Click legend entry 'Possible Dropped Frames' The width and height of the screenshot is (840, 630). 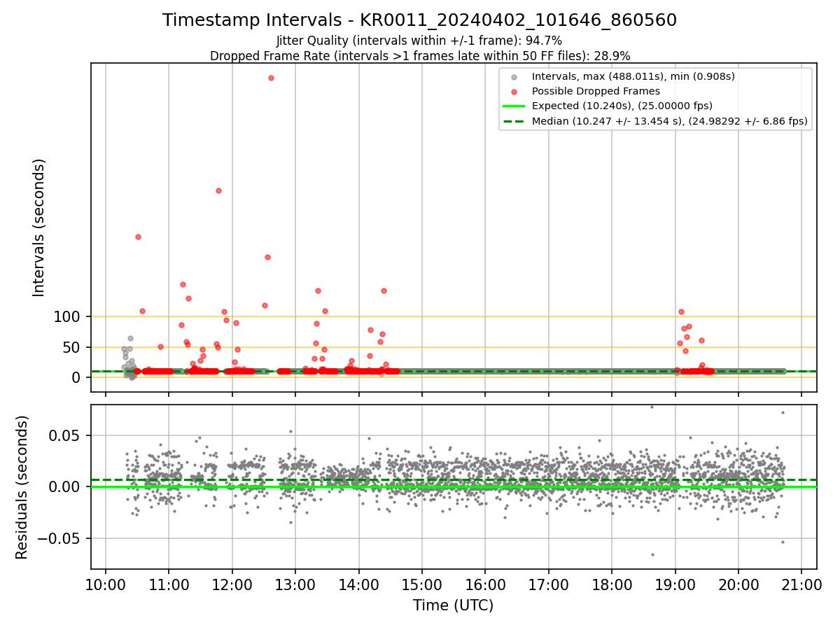click(596, 91)
